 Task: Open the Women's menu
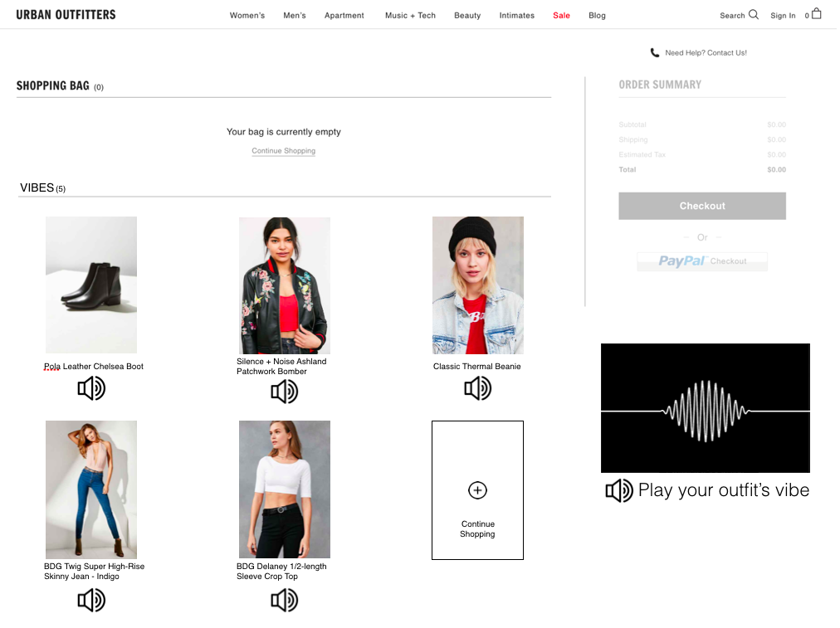coord(247,16)
